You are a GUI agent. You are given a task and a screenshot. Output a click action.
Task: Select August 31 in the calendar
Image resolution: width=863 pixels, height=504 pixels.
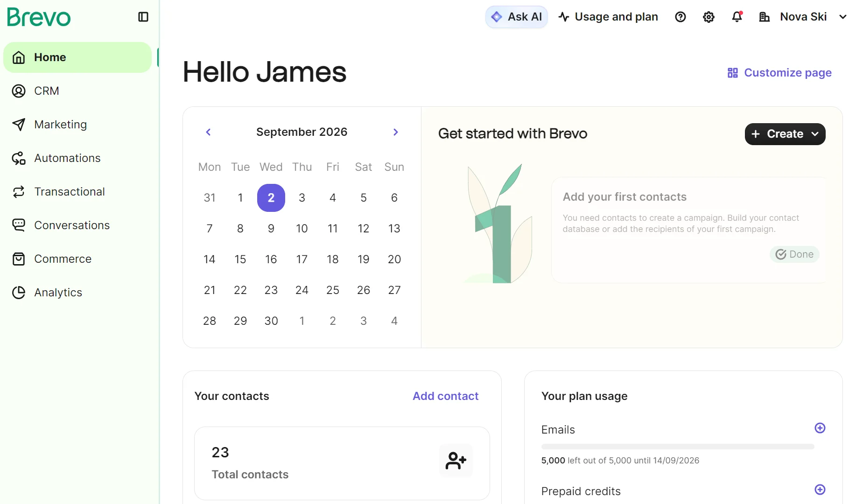(x=210, y=198)
